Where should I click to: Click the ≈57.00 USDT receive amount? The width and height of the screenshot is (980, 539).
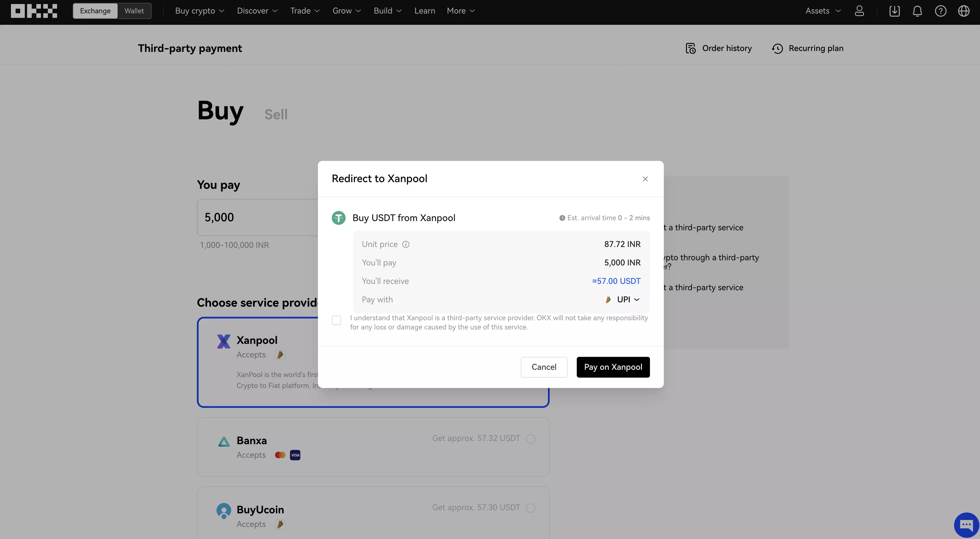pos(616,281)
